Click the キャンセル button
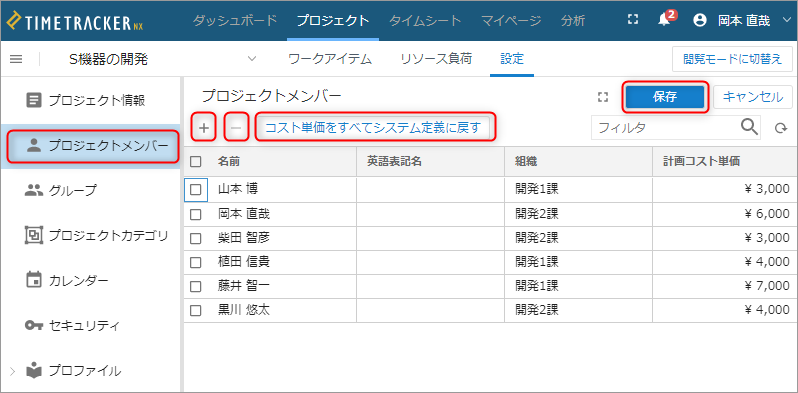Screen dimensions: 798x393 click(753, 97)
